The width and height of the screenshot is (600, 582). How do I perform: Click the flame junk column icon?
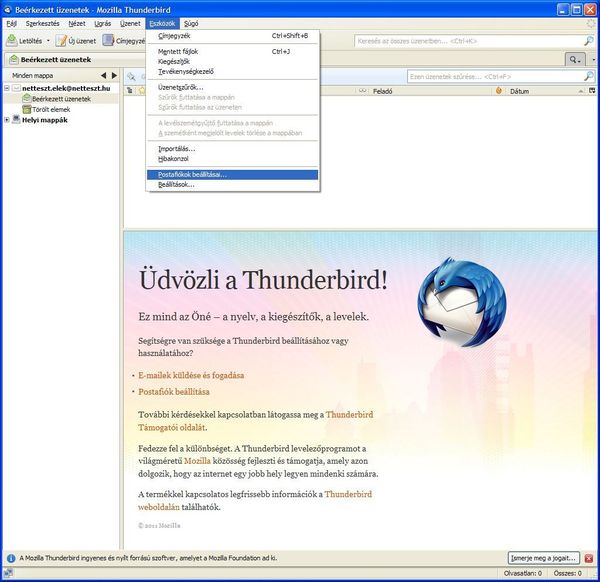point(499,91)
